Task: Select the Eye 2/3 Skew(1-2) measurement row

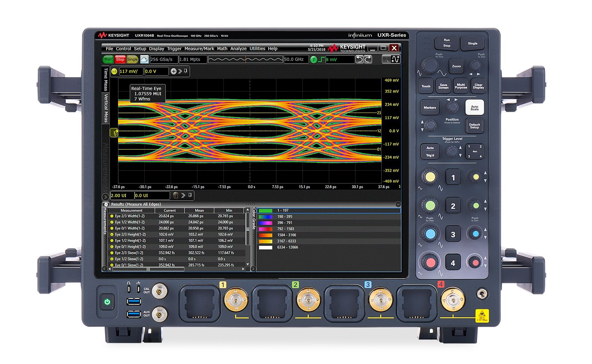Action: [x=176, y=253]
